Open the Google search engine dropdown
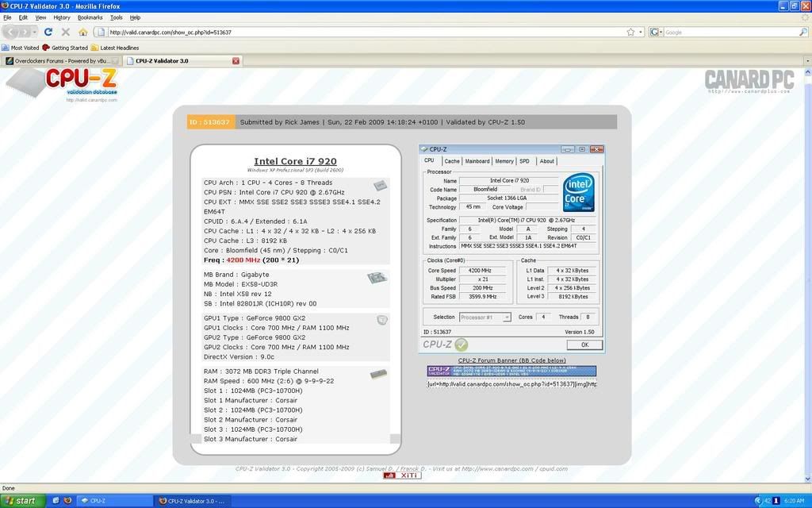This screenshot has height=508, width=812. 657,32
